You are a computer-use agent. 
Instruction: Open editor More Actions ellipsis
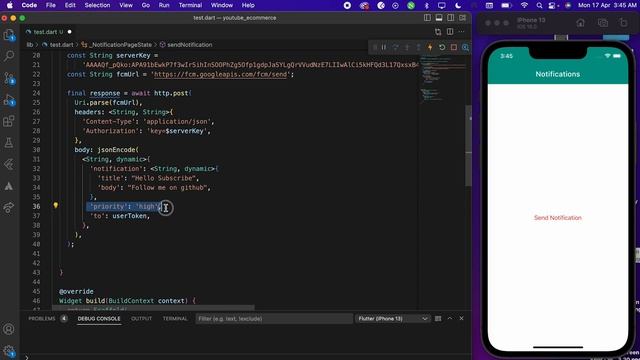coord(462,31)
